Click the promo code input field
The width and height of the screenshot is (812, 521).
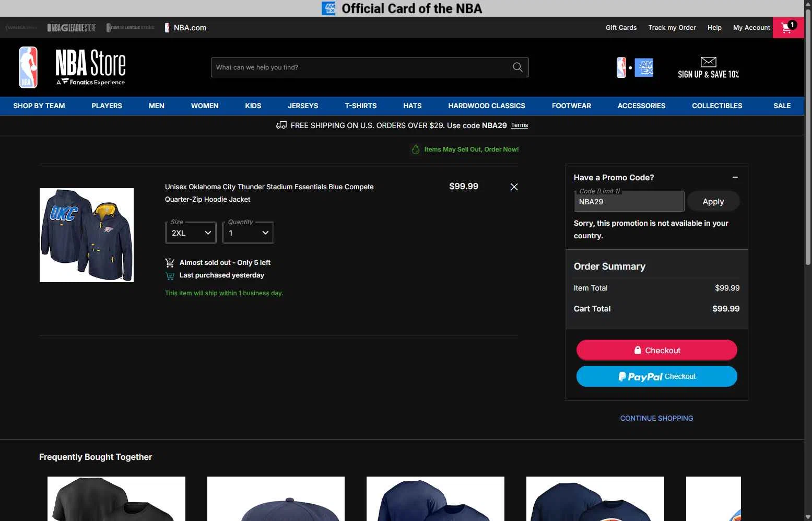click(x=629, y=201)
